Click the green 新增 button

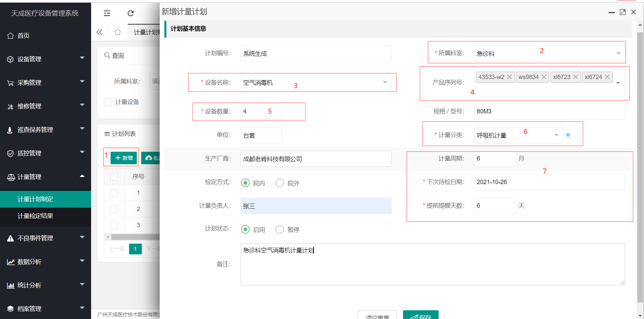124,158
